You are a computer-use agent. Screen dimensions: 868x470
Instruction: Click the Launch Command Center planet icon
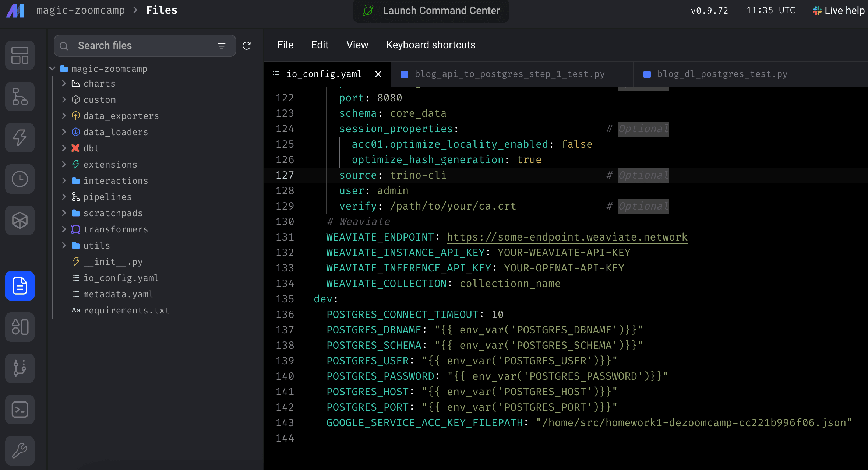coord(368,11)
